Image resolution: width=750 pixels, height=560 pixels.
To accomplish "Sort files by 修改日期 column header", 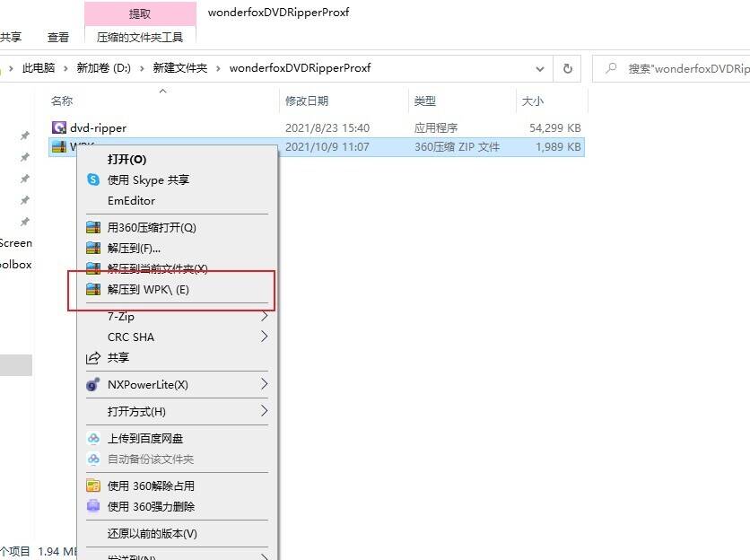I will click(x=307, y=101).
